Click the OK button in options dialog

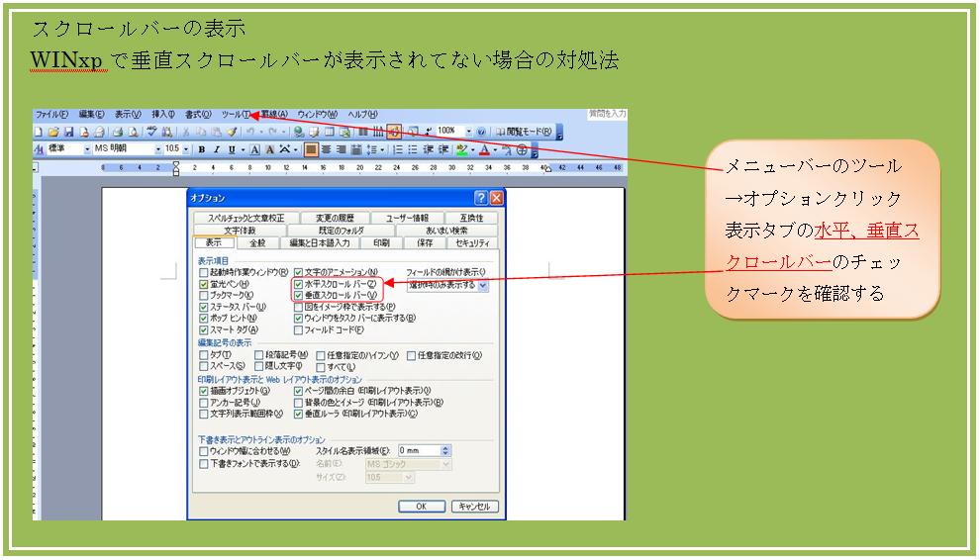click(422, 507)
